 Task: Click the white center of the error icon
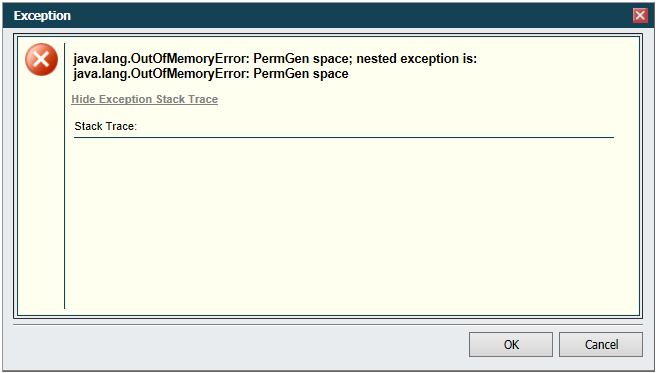41,60
